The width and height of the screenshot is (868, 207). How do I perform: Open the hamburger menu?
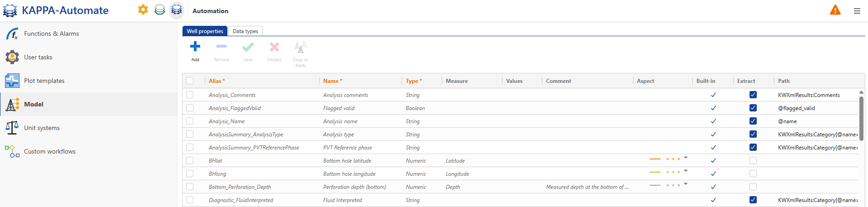(x=857, y=11)
